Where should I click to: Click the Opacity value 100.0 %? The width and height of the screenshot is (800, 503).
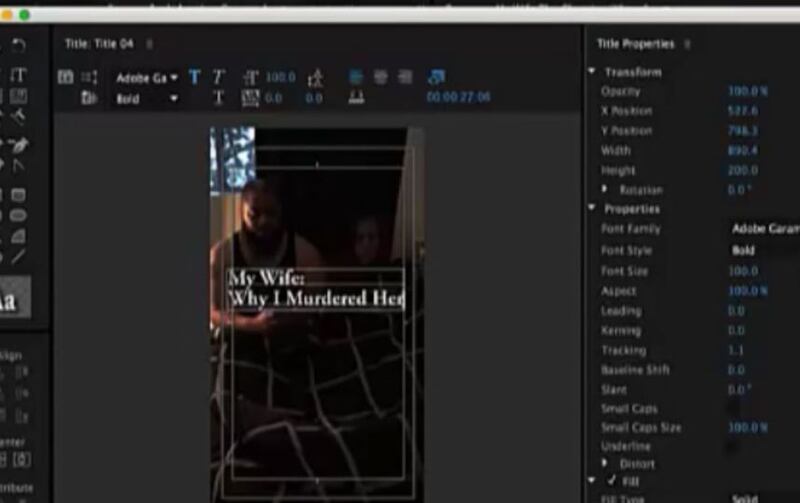747,91
